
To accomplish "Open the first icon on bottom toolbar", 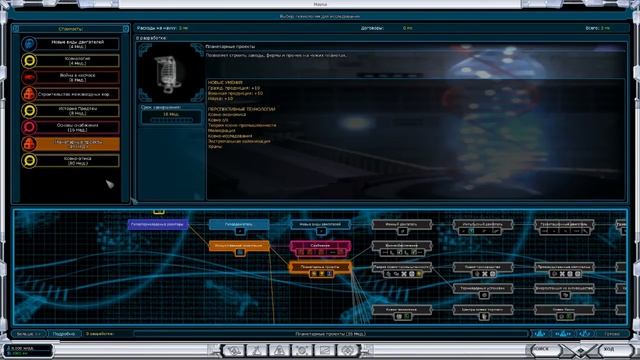I will (x=233, y=350).
